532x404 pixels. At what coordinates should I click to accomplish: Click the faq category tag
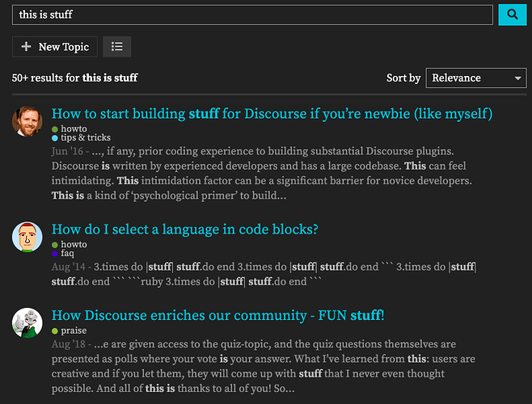click(63, 254)
